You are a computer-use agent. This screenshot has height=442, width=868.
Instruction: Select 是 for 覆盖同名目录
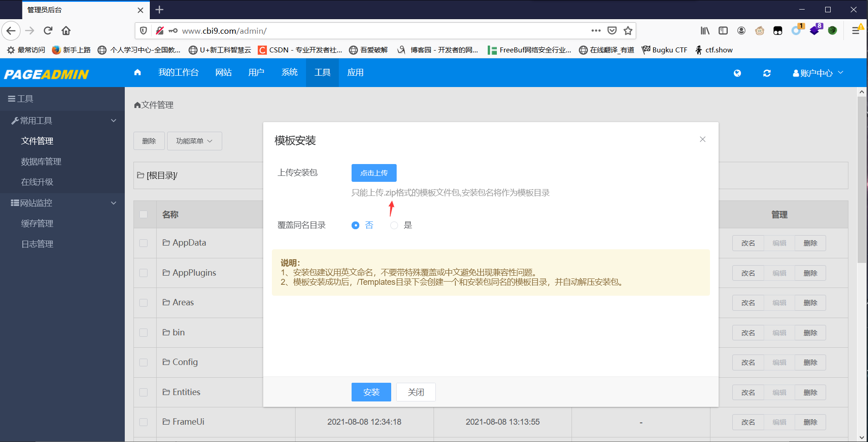(394, 225)
